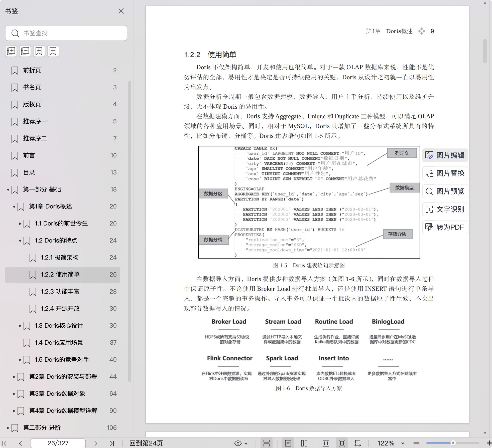The height and width of the screenshot is (448, 492).
Task: Select the 1.2.3 功能丰富 bookmark
Action: click(x=63, y=292)
